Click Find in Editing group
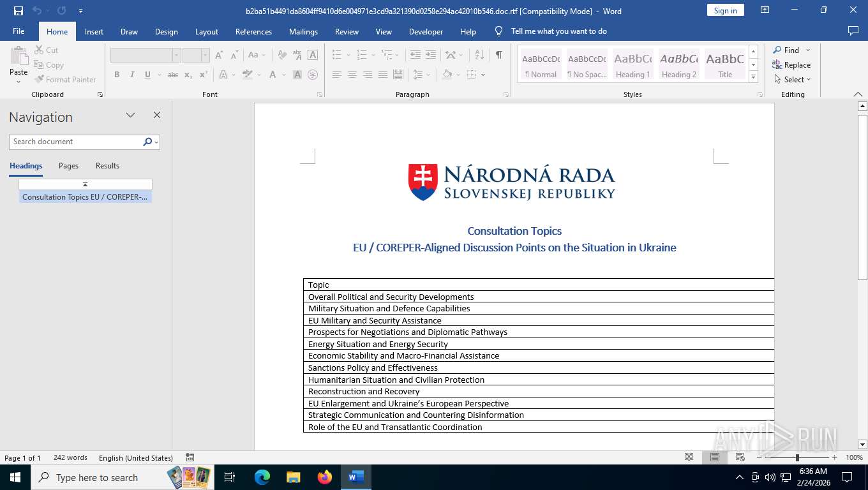This screenshot has width=868, height=490. pyautogui.click(x=786, y=50)
